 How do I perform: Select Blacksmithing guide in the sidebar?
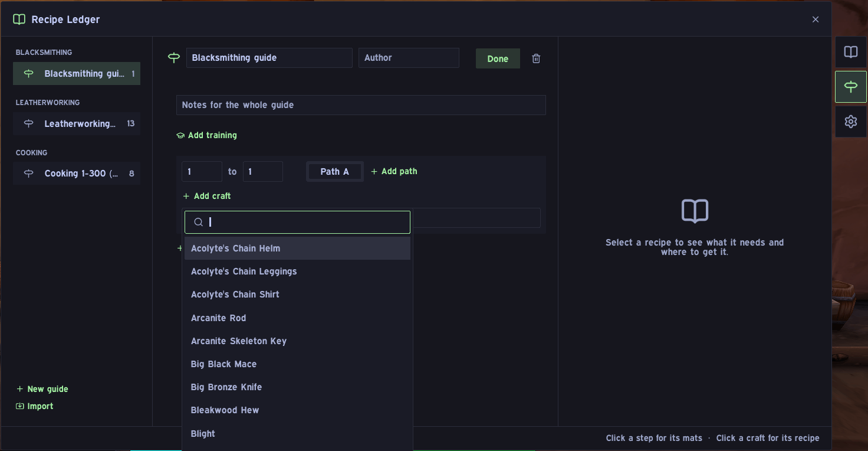tap(77, 74)
